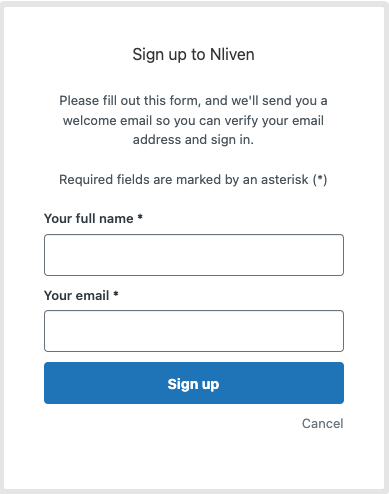Click the '(*)' symbol in required note
389x494 pixels.
(x=320, y=180)
